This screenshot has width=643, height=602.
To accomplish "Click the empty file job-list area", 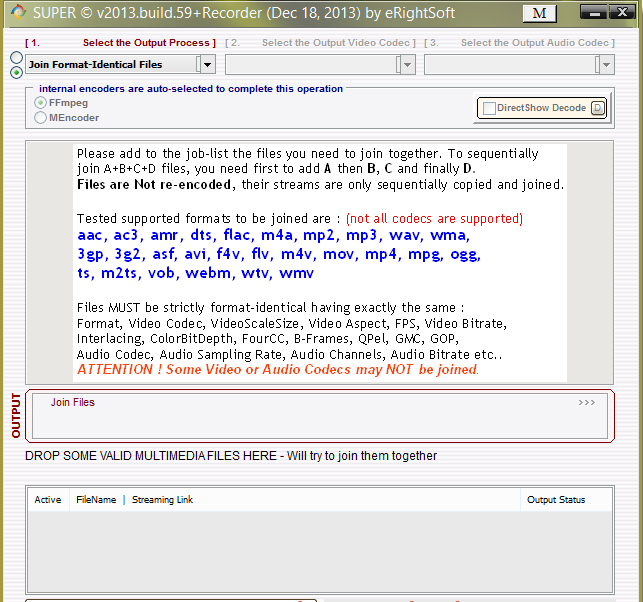I will 320,550.
